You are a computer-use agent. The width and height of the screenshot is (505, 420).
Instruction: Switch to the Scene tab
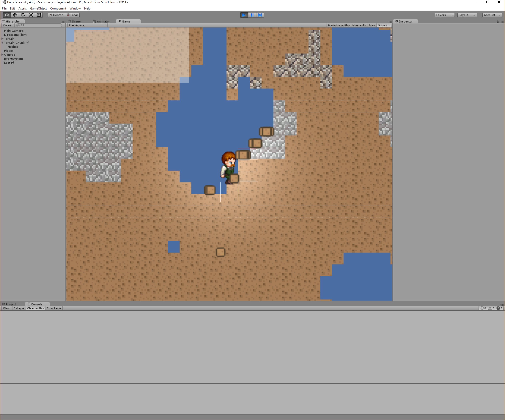[75, 21]
